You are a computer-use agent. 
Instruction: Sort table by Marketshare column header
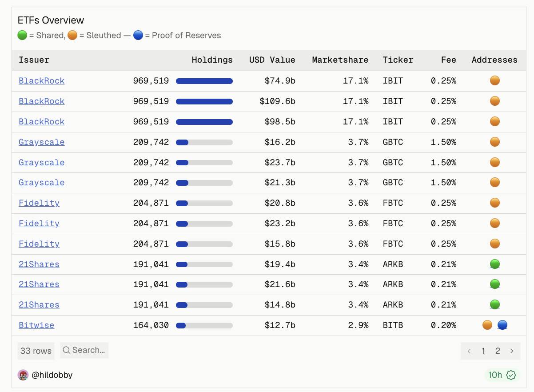pos(340,60)
